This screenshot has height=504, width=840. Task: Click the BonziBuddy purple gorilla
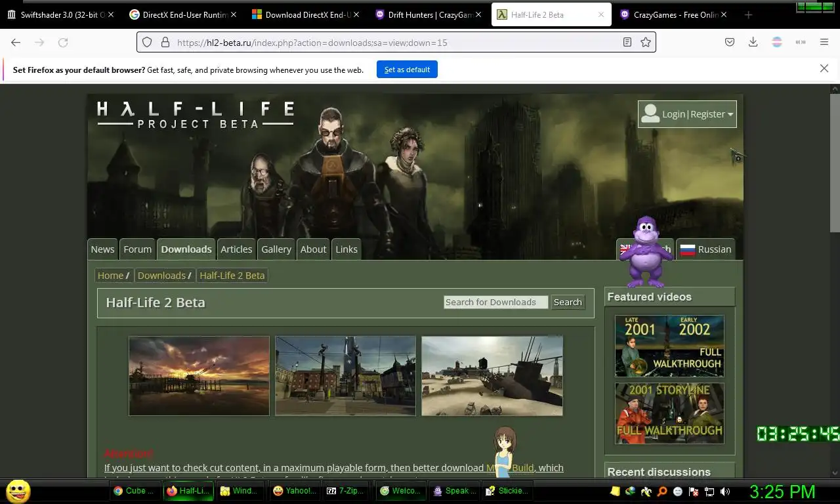[x=646, y=251]
